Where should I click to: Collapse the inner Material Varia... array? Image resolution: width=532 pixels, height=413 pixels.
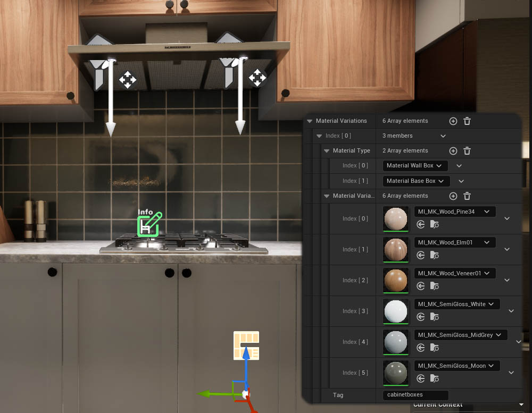coord(327,196)
